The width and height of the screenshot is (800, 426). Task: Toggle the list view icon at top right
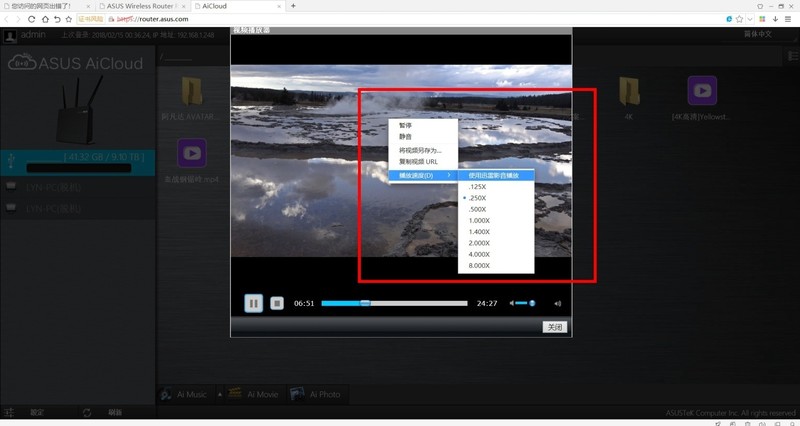pos(792,56)
